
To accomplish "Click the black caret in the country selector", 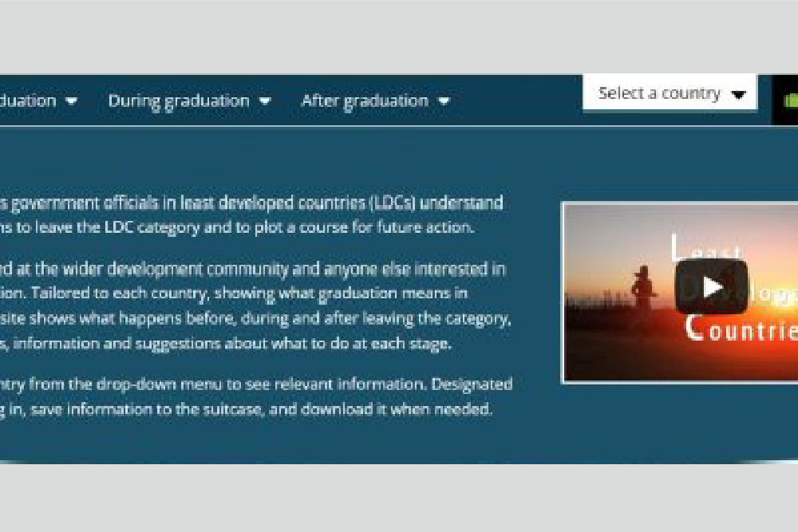I will pos(738,95).
